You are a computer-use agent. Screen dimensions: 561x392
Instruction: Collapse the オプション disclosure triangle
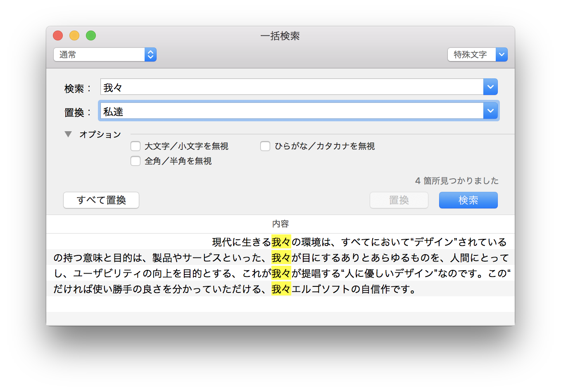[x=68, y=134]
